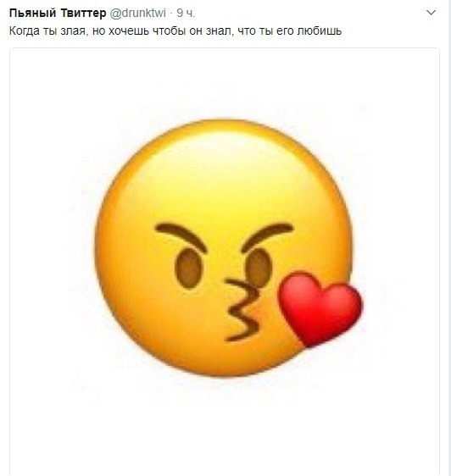The image size is (451, 476).
Task: Select the tweet text starting with Когда
Action: click(175, 31)
